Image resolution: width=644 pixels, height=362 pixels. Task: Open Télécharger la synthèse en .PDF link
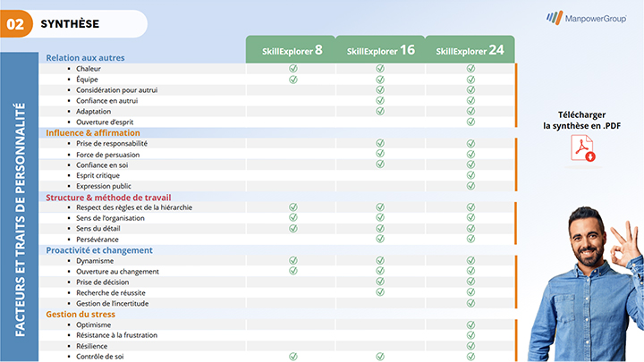pyautogui.click(x=581, y=121)
